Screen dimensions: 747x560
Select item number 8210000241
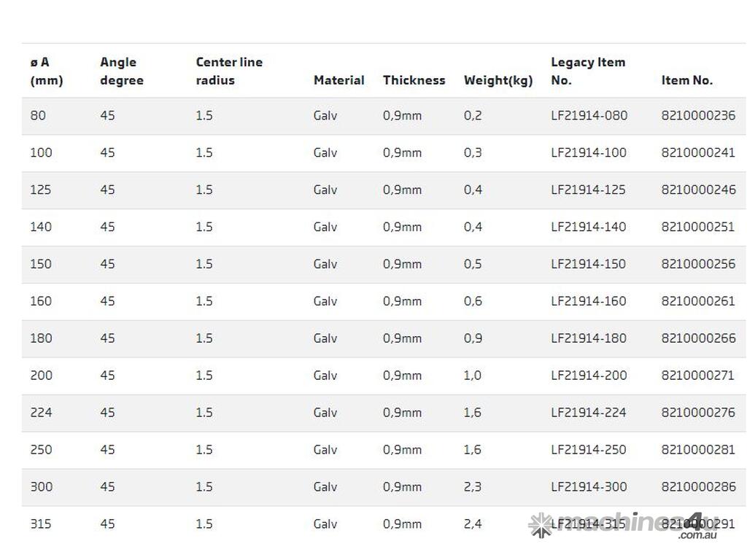pyautogui.click(x=698, y=152)
